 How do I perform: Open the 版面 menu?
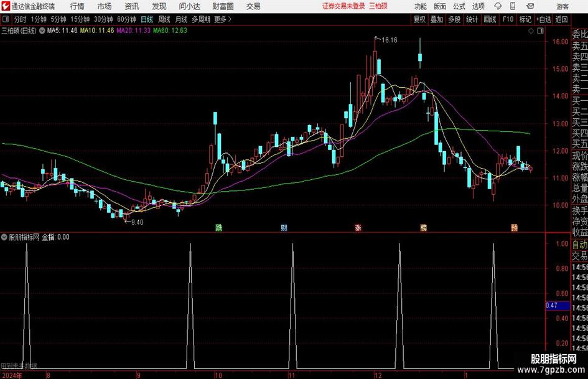[x=439, y=6]
